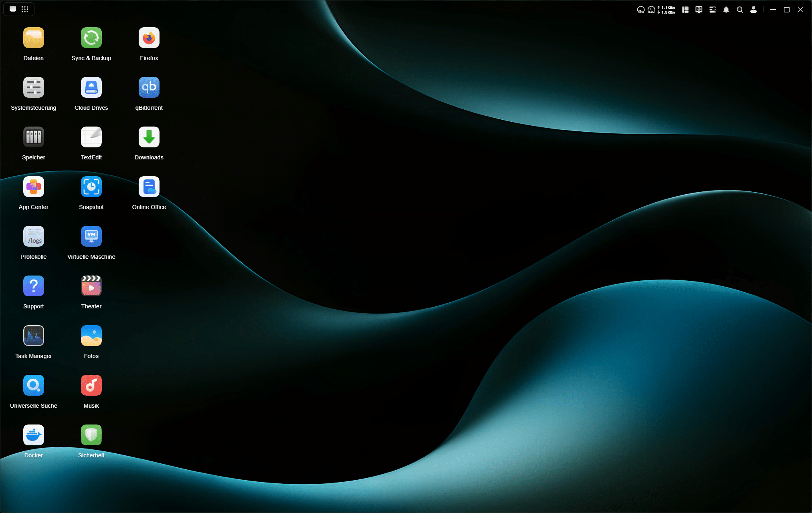Open the Virtuelle Maschine app
Viewport: 812px width, 513px height.
click(91, 237)
